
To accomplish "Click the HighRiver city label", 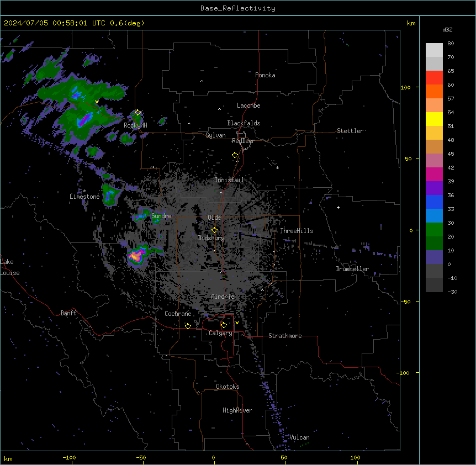I will click(237, 410).
